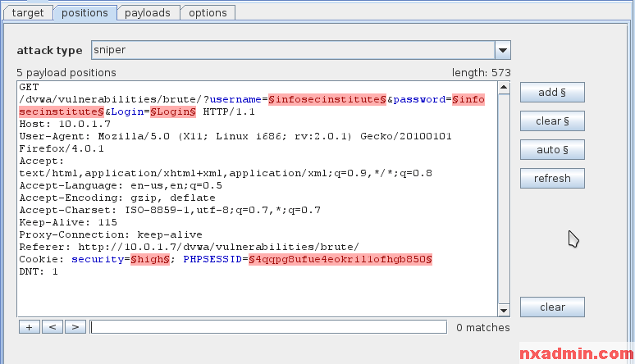The image size is (635, 364).
Task: Click the GET method text
Action: tap(30, 87)
